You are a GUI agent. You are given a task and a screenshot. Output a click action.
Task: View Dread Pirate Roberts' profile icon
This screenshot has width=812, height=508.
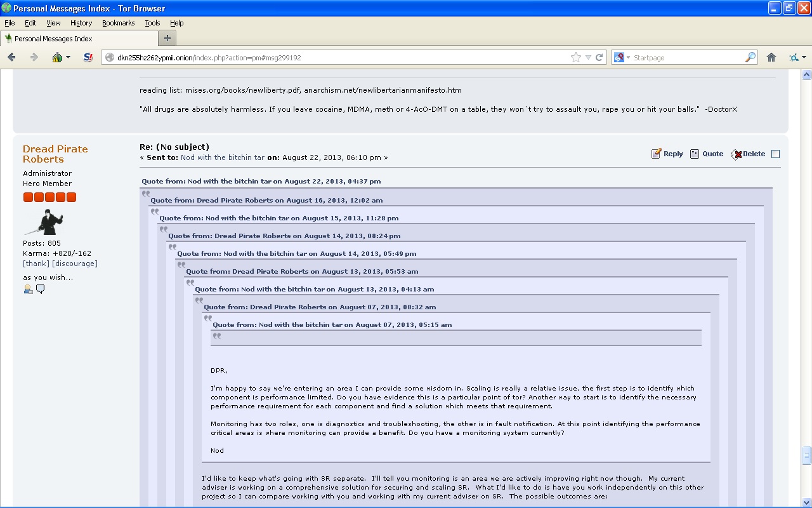pos(28,290)
